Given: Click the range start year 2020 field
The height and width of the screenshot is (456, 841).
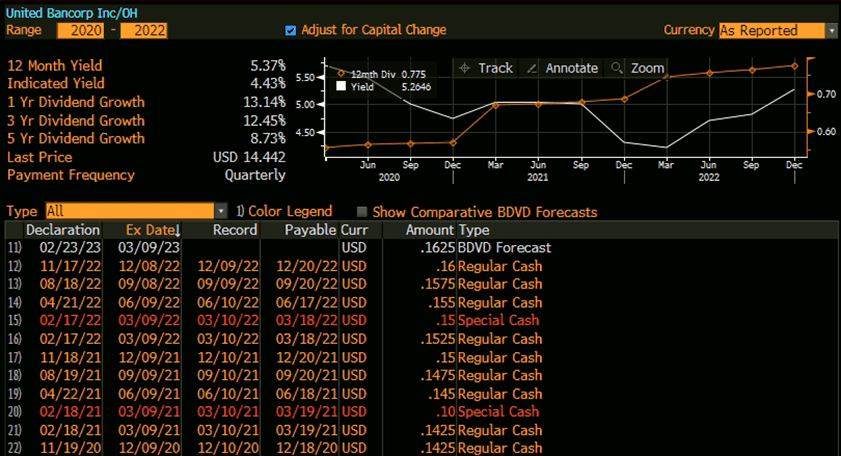Looking at the screenshot, I should click(80, 30).
